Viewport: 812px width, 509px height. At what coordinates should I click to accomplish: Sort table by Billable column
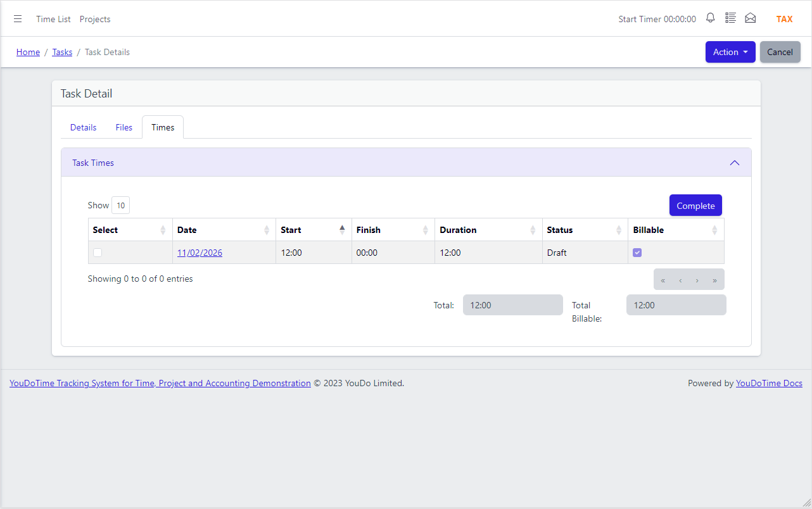676,230
